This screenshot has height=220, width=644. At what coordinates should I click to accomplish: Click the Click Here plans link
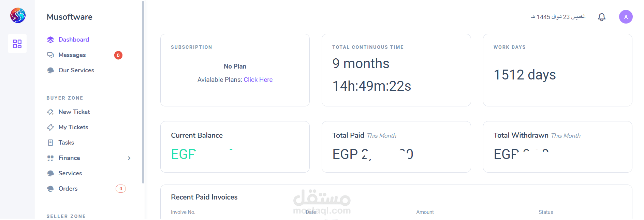point(258,79)
